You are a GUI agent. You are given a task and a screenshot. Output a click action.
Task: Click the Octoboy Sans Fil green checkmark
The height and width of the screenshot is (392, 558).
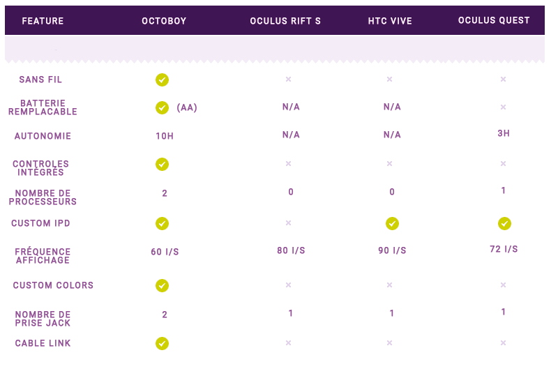point(162,80)
